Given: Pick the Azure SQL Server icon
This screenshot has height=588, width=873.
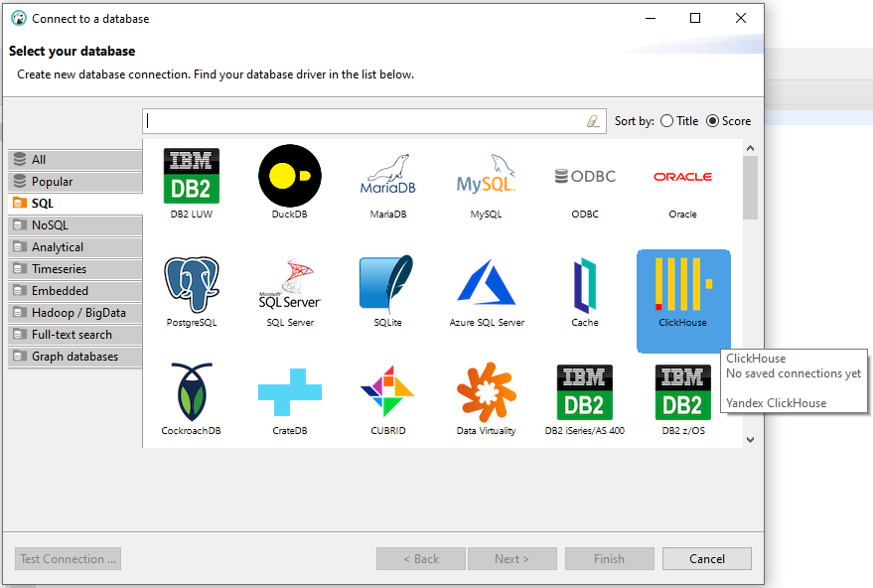Looking at the screenshot, I should (x=487, y=282).
